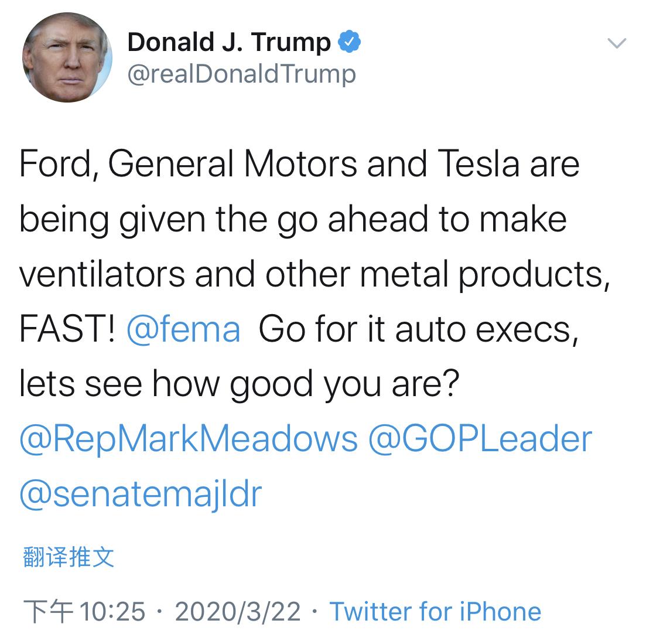Click the blue verified badge

coord(350,42)
